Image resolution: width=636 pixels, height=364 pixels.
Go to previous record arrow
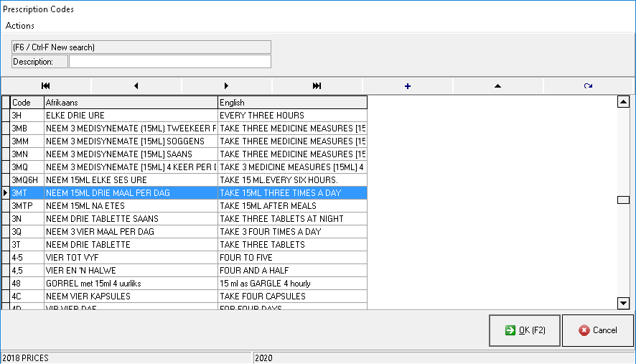pyautogui.click(x=136, y=86)
